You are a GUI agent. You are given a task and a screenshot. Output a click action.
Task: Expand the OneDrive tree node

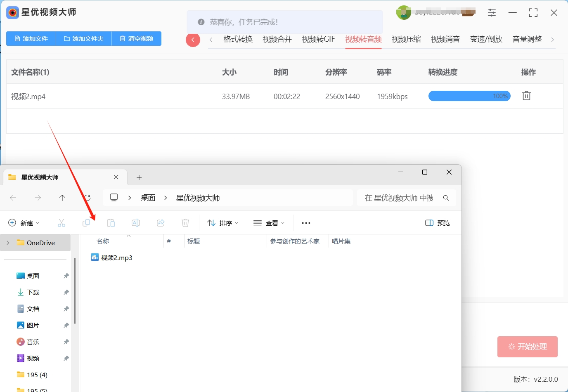point(8,243)
